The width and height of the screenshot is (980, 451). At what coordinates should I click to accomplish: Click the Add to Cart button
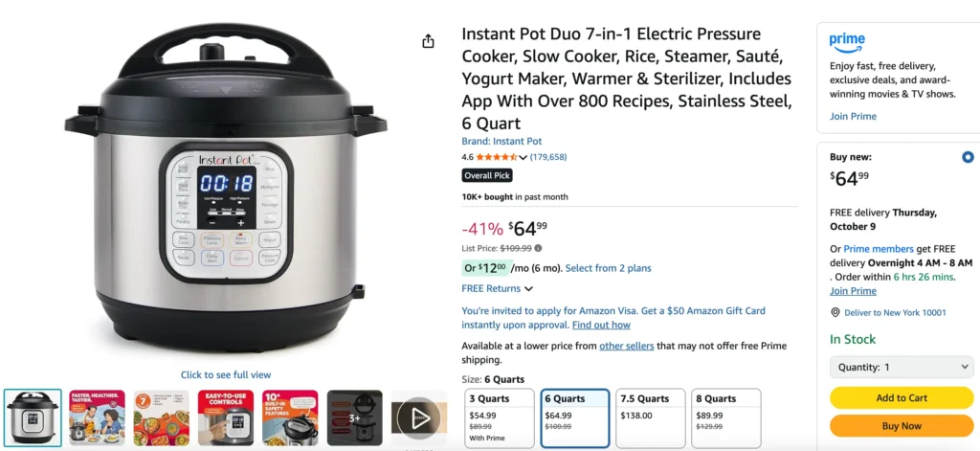click(902, 397)
